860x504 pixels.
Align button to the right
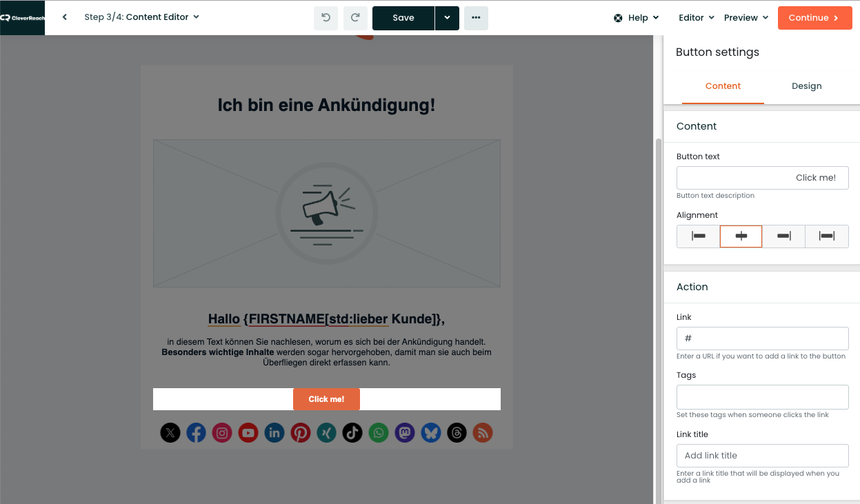tap(783, 236)
